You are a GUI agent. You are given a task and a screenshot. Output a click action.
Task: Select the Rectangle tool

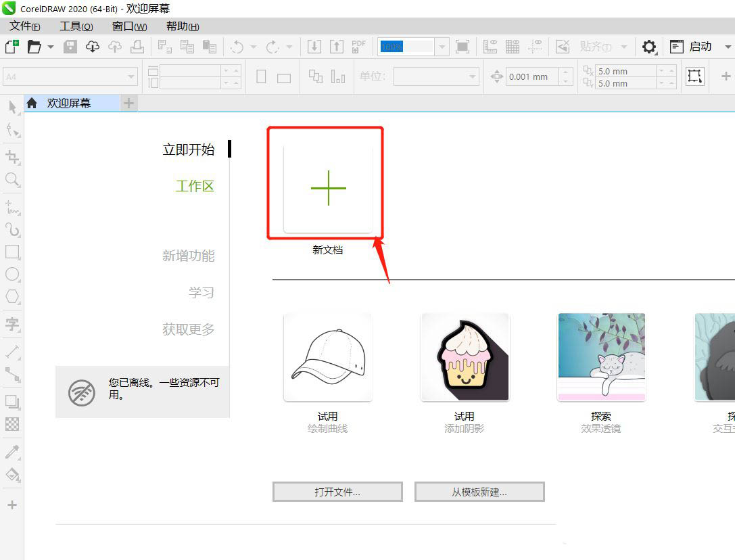(x=12, y=252)
